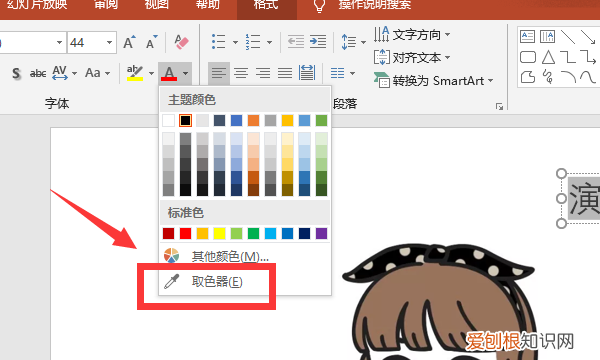This screenshot has width=600, height=360.
Task: Open the 对齐文本 align text menu
Action: point(412,58)
